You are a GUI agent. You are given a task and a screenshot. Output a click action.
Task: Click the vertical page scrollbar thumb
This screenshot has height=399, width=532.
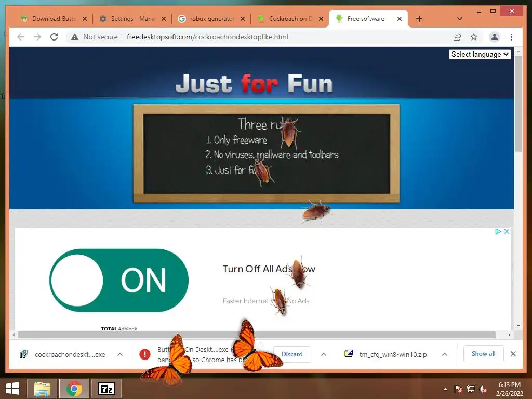(x=518, y=103)
